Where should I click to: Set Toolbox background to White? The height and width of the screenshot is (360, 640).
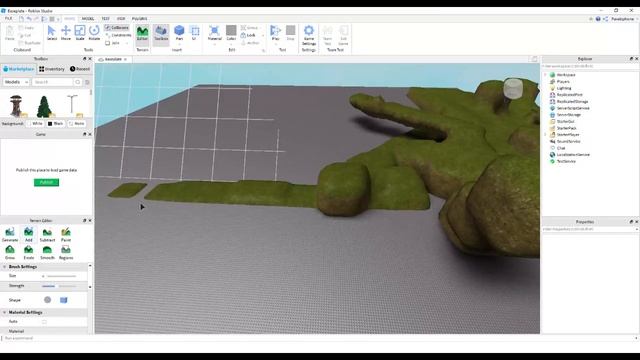35,123
